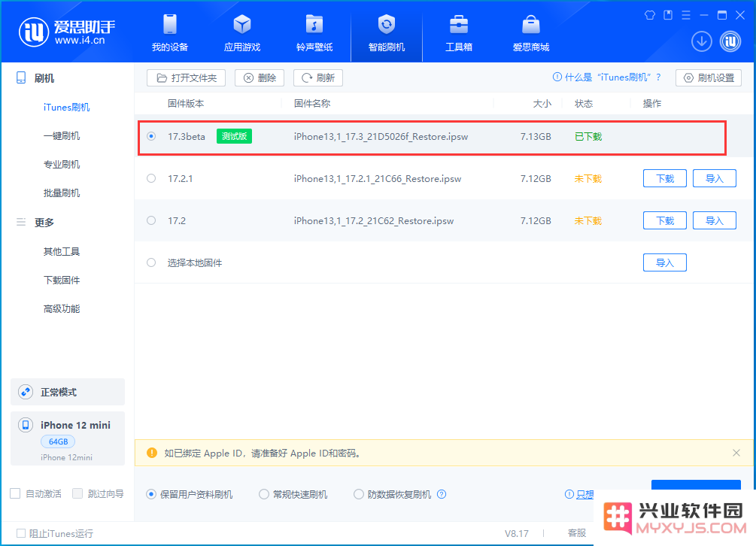This screenshot has height=546, width=756.
Task: Select the 17.3beta firmware radio button
Action: pos(151,136)
